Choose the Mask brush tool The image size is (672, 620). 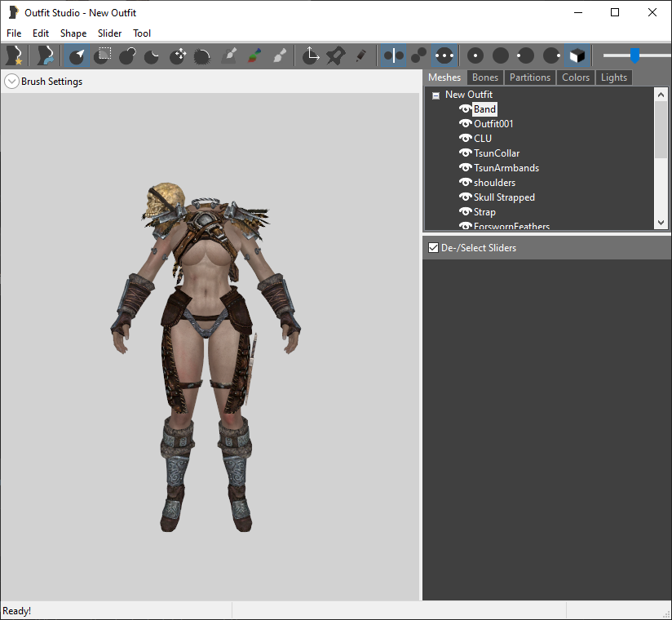[x=103, y=55]
